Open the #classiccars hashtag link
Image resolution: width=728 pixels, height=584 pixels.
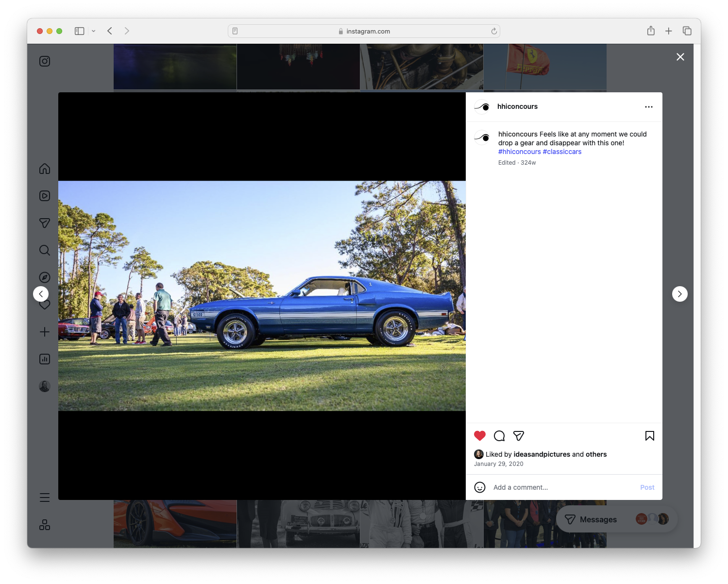click(562, 152)
